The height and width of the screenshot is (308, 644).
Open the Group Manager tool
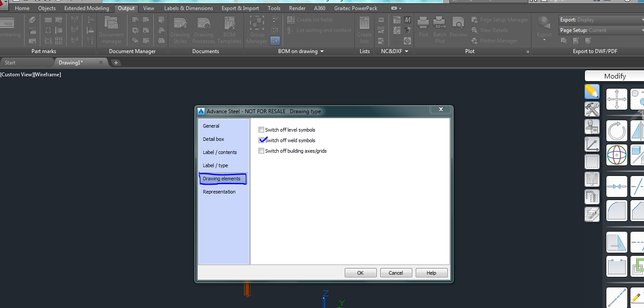pos(257,30)
